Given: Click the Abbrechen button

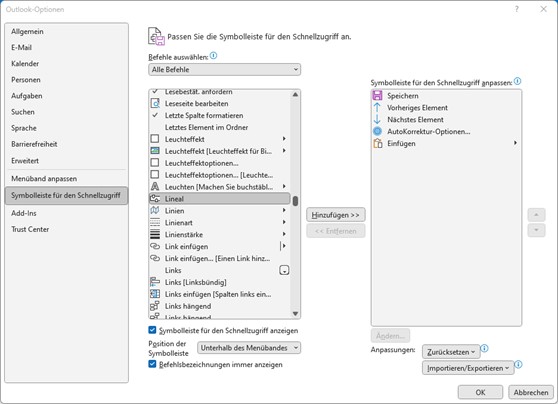Looking at the screenshot, I should pos(531,392).
